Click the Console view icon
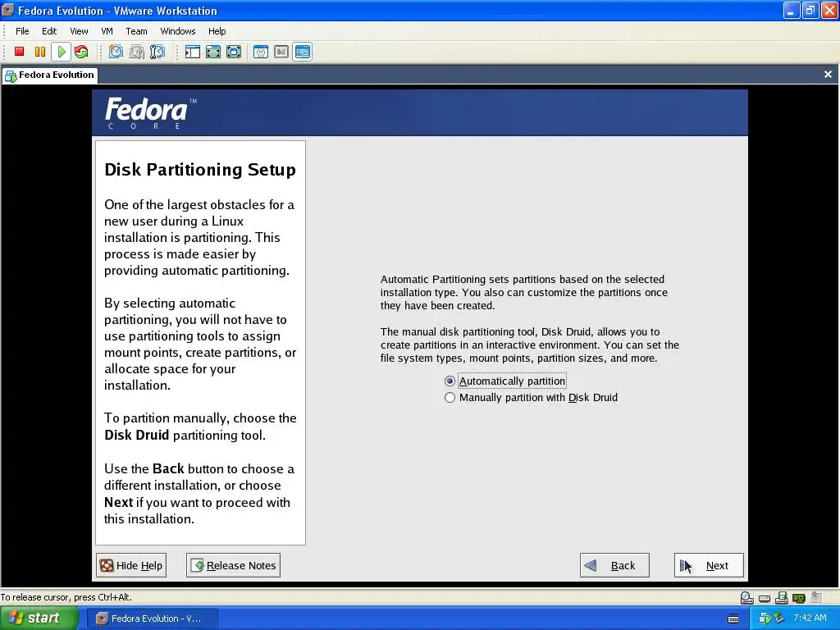 pos(302,52)
